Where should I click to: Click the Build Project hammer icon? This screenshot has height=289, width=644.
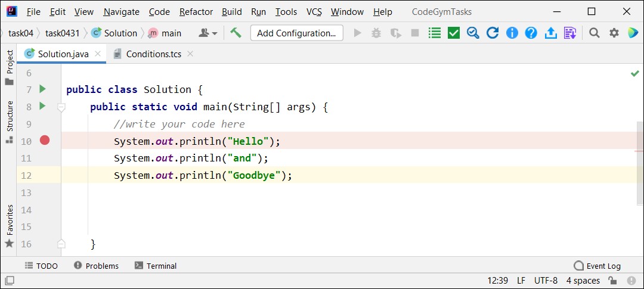pyautogui.click(x=236, y=33)
